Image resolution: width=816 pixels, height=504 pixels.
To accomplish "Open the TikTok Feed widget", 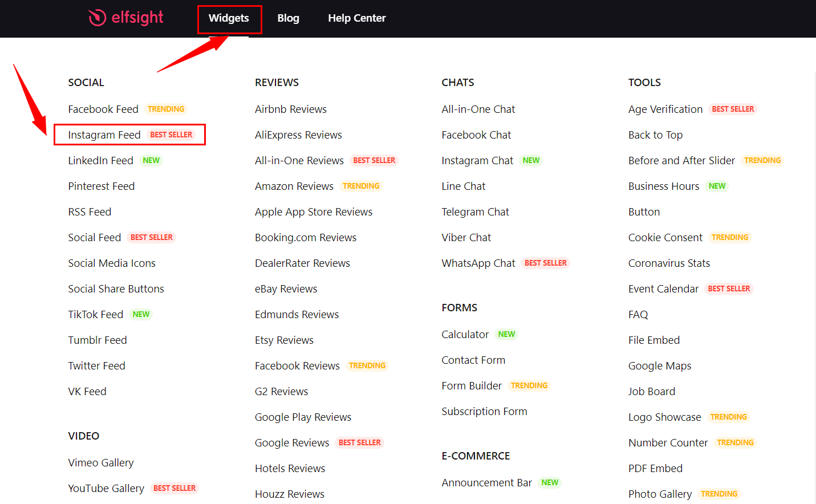I will coord(96,314).
